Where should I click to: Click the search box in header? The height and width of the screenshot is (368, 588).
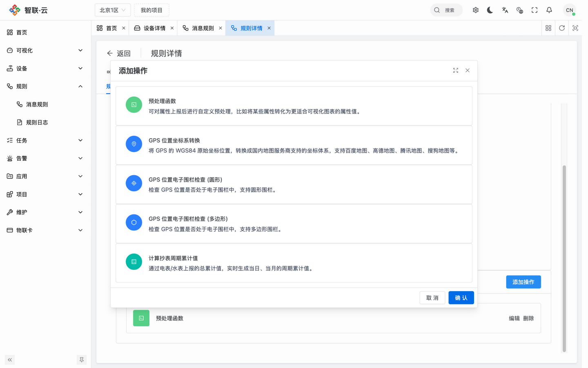pos(446,10)
